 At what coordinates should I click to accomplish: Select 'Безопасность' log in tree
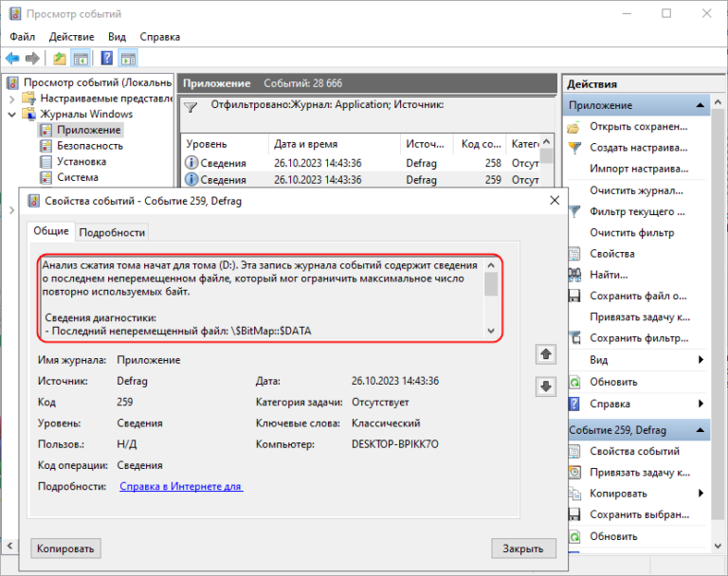(x=89, y=146)
